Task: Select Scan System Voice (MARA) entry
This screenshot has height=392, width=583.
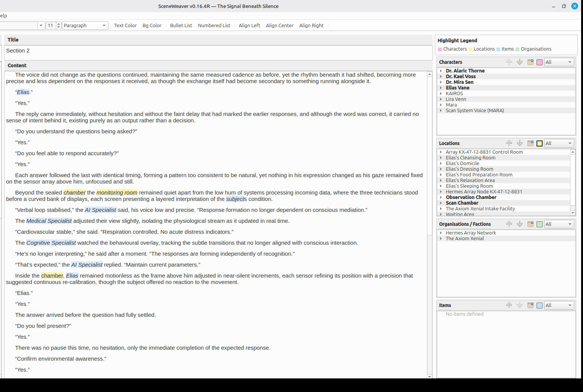Action: pos(506,110)
